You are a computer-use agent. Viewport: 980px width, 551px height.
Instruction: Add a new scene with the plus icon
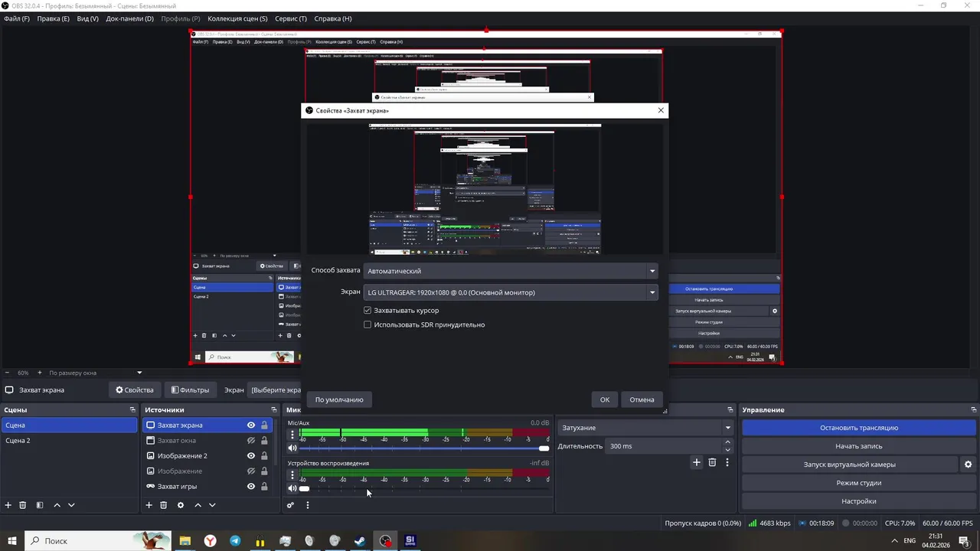pyautogui.click(x=8, y=505)
